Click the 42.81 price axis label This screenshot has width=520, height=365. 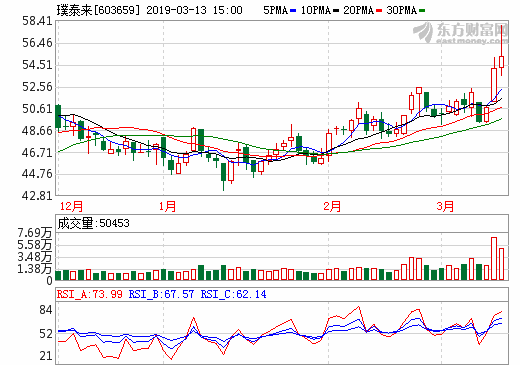pyautogui.click(x=37, y=196)
